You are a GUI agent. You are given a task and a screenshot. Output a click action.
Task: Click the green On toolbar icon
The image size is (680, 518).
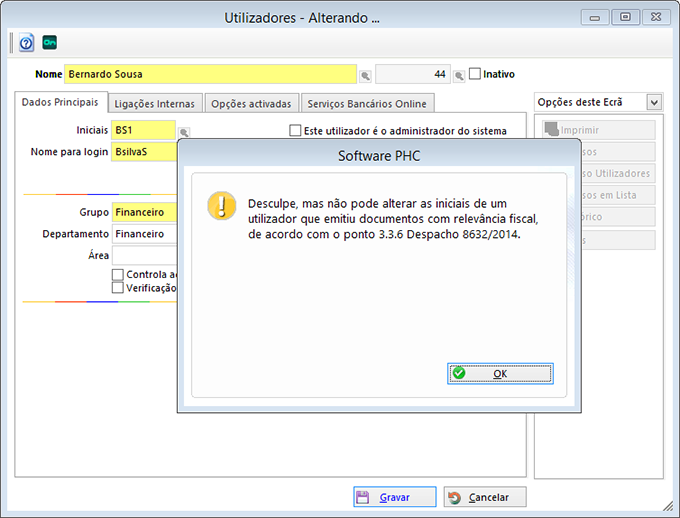(49, 43)
